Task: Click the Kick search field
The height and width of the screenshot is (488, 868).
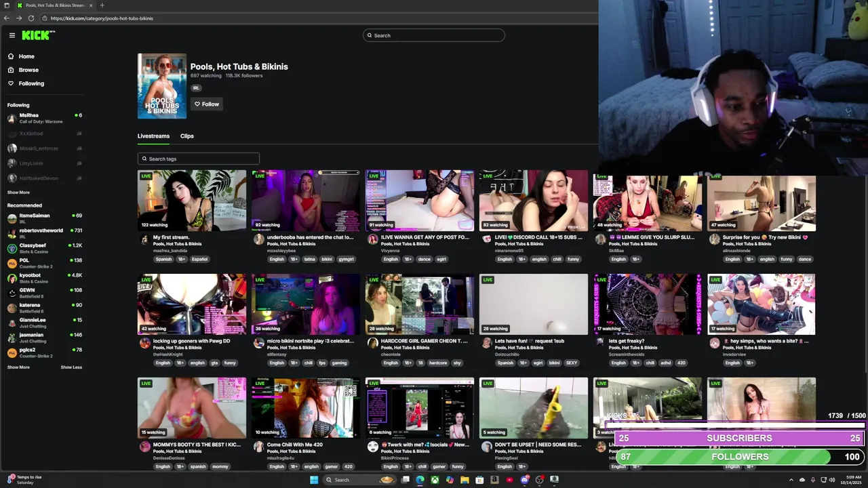Action: [x=434, y=35]
